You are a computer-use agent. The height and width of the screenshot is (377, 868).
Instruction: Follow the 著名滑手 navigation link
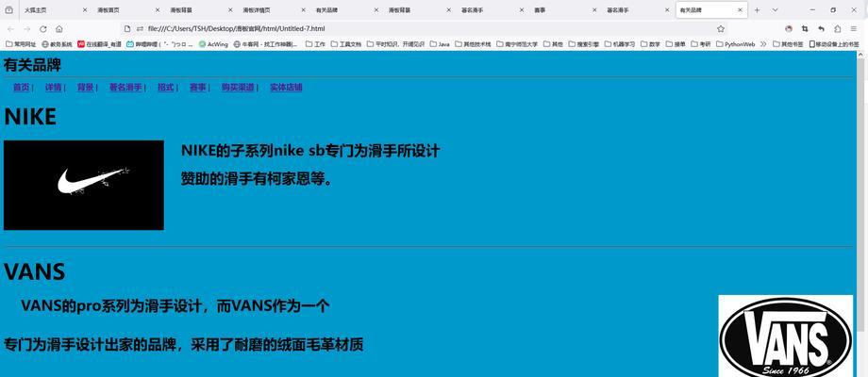pos(125,88)
